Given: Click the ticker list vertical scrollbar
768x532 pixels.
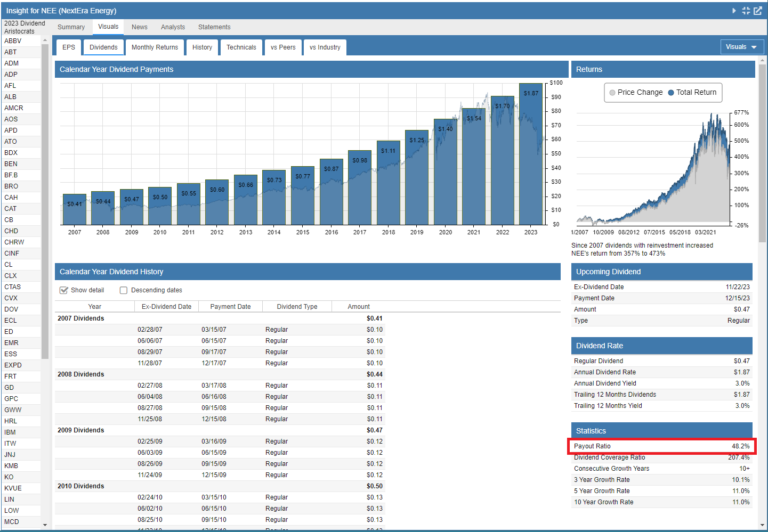Looking at the screenshot, I should [45, 202].
